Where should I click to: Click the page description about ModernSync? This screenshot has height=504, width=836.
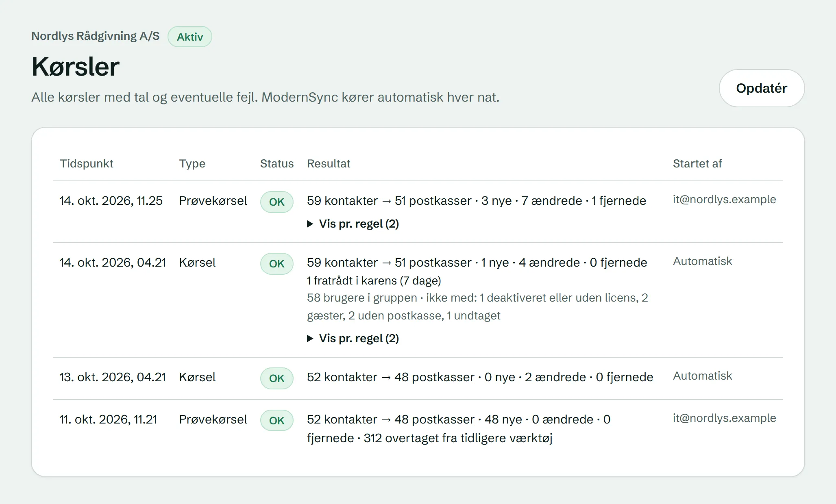266,97
